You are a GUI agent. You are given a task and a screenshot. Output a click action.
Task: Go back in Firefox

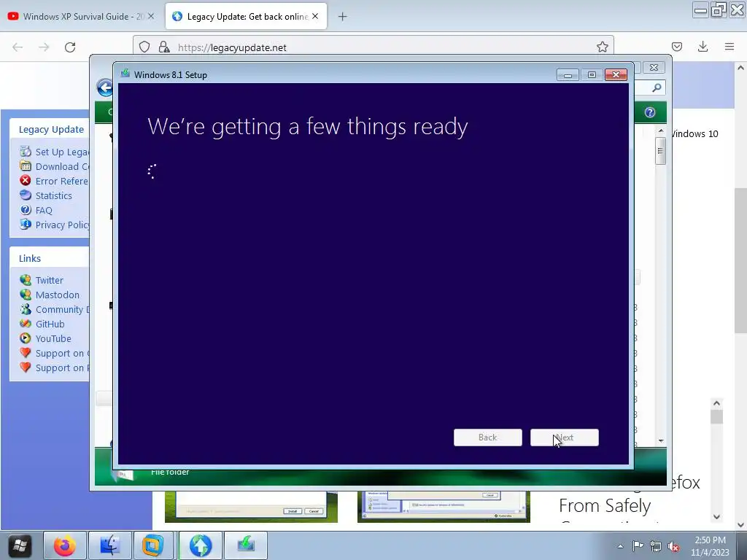coord(18,47)
